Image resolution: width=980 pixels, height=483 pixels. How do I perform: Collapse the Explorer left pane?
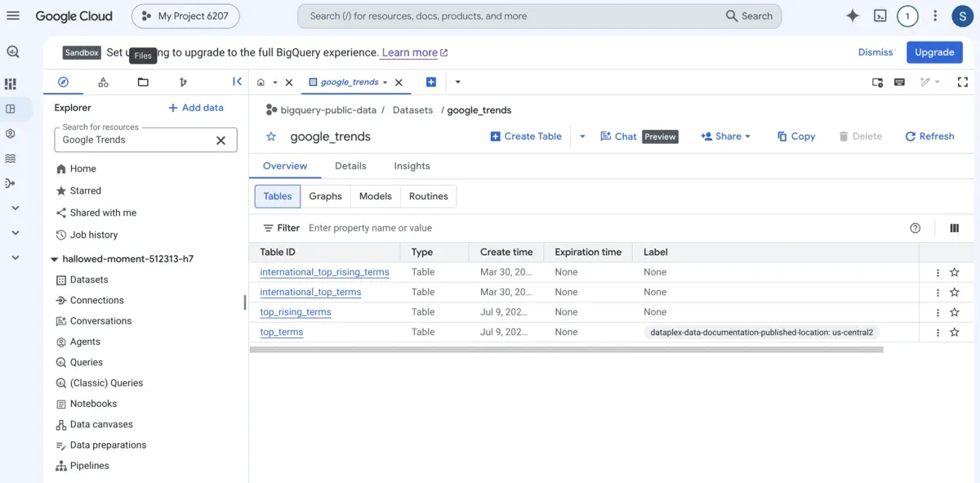237,81
